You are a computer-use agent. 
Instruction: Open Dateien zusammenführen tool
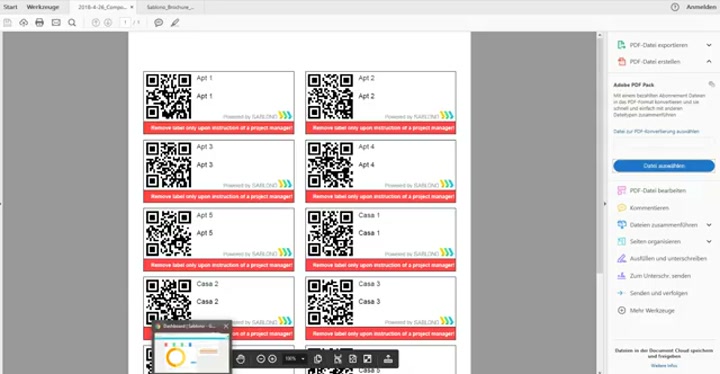[x=663, y=225]
